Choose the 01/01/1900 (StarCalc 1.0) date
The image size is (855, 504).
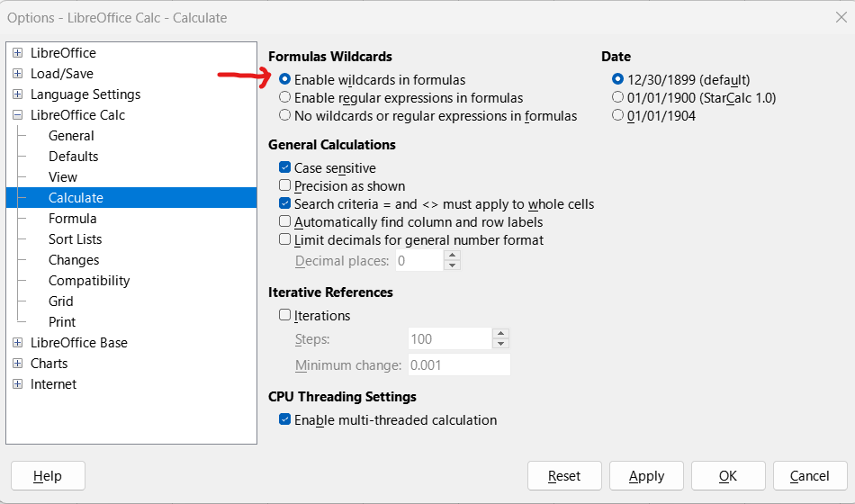point(617,97)
